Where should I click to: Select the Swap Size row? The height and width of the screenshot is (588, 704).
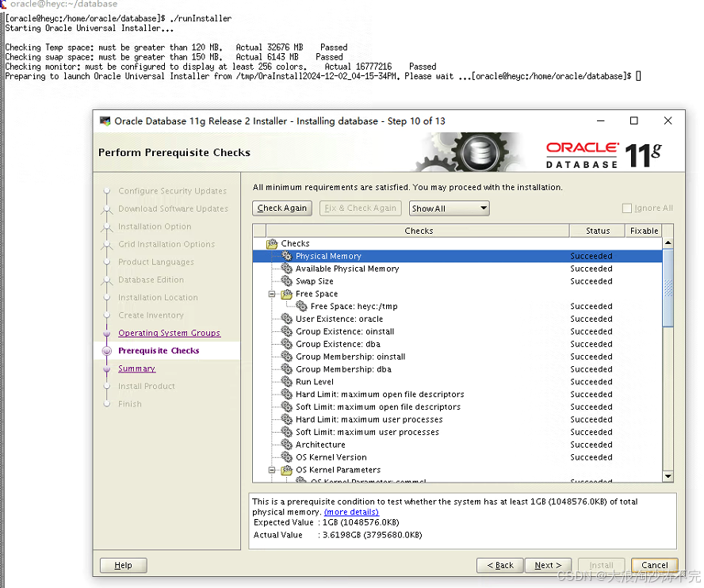(457, 281)
